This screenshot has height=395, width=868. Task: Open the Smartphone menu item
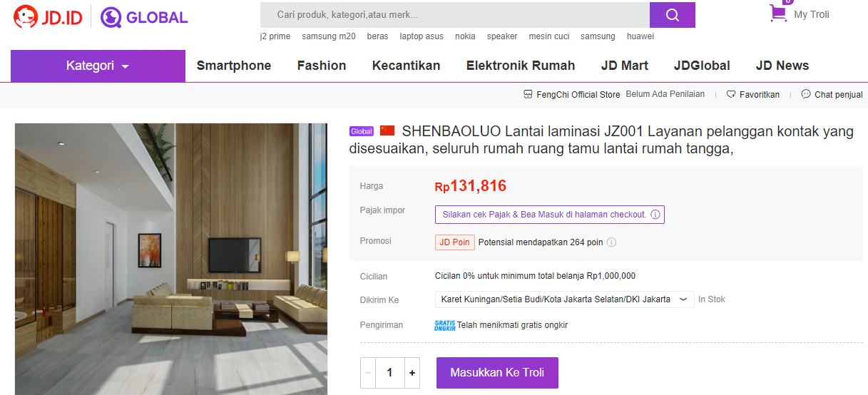(234, 66)
